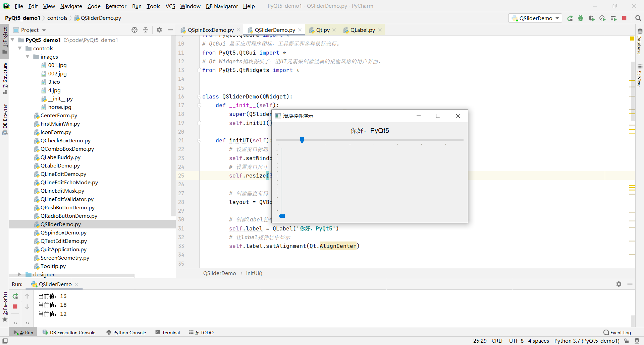The height and width of the screenshot is (345, 644).
Task: Click the down arrow in Run panel
Action: click(x=27, y=306)
